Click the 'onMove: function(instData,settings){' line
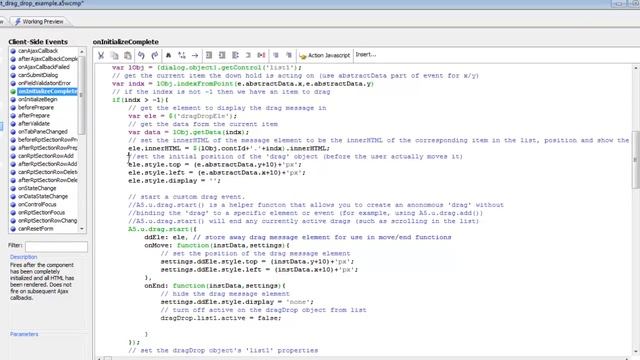The image size is (640, 360). coord(217,245)
